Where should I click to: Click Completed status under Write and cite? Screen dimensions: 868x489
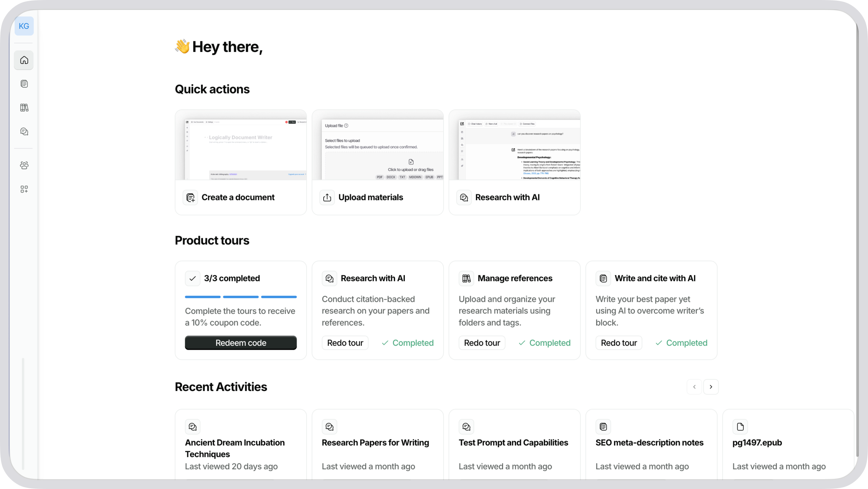coord(681,343)
